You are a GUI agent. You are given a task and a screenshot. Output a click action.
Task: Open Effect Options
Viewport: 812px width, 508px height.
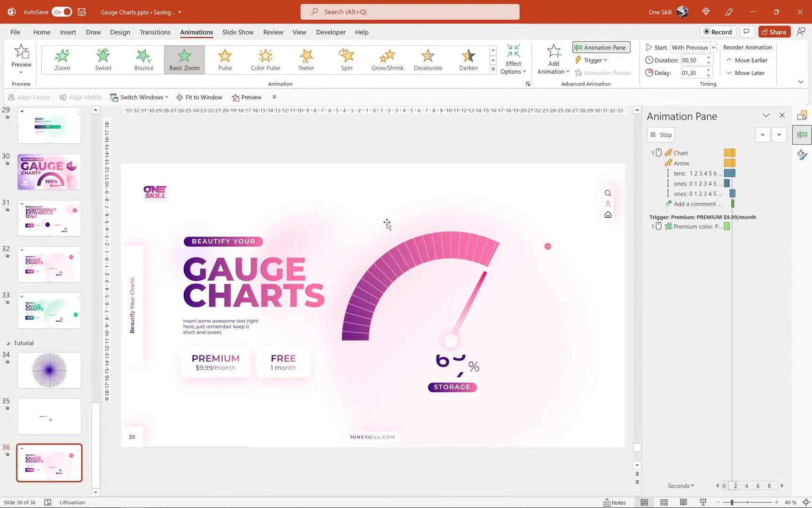click(x=513, y=59)
